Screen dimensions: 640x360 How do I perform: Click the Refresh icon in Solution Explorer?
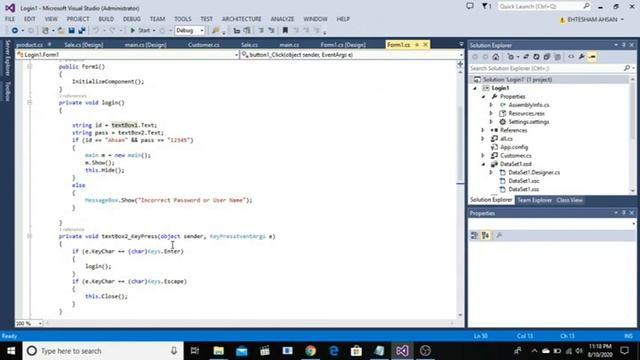pyautogui.click(x=536, y=57)
